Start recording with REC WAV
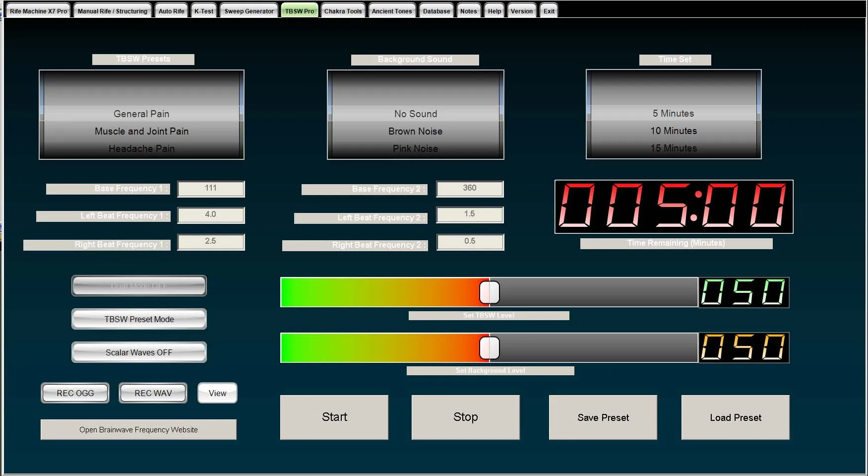 coord(153,393)
